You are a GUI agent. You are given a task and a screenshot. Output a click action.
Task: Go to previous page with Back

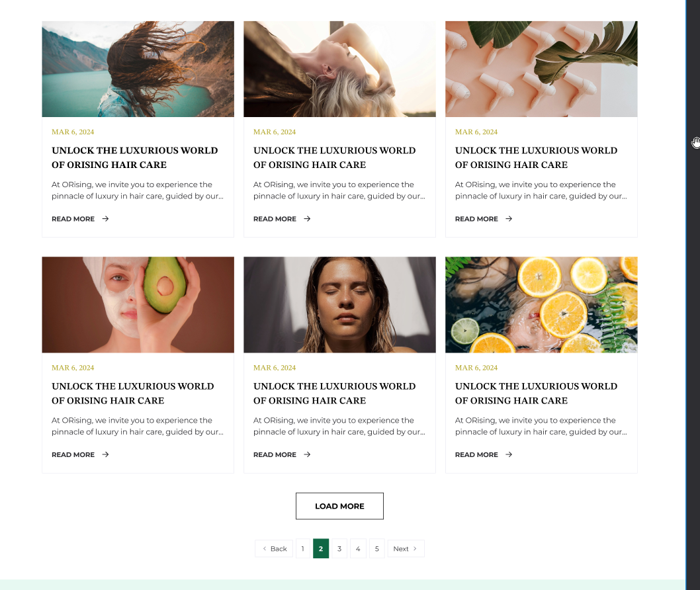(274, 548)
